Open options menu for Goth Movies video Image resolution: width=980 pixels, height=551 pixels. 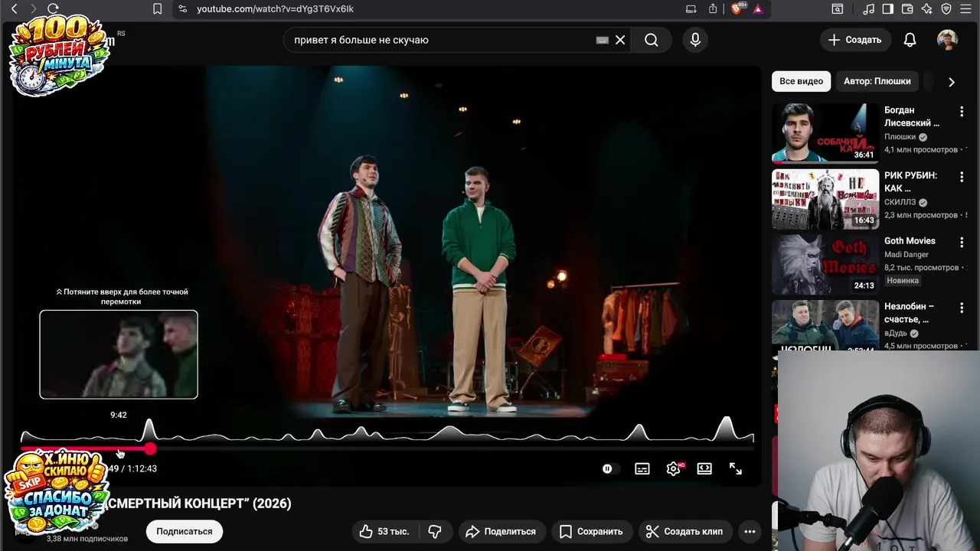(x=962, y=241)
